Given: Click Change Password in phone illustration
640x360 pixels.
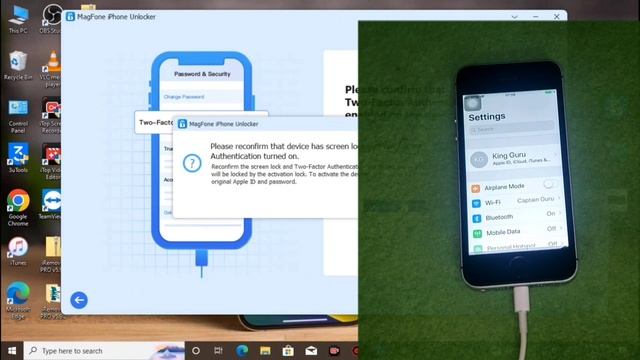Looking at the screenshot, I should 184,97.
